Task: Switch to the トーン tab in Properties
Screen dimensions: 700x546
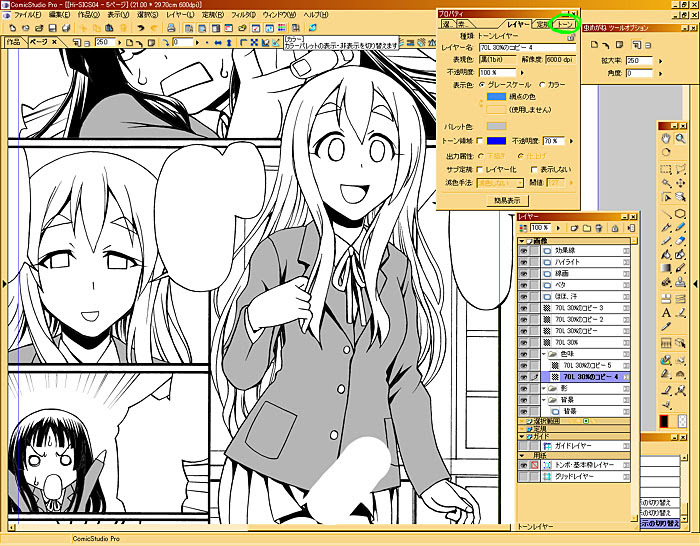Action: (x=565, y=25)
